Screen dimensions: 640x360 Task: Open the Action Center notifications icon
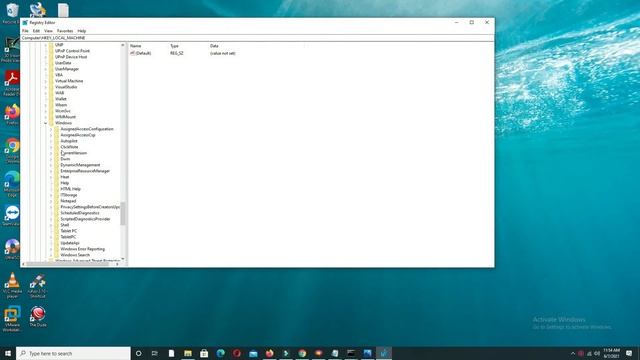pyautogui.click(x=629, y=353)
